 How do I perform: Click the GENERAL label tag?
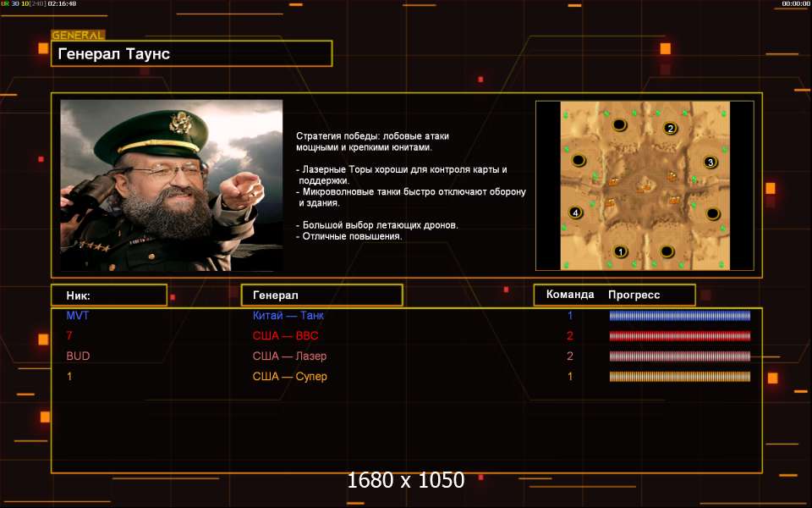[x=78, y=36]
